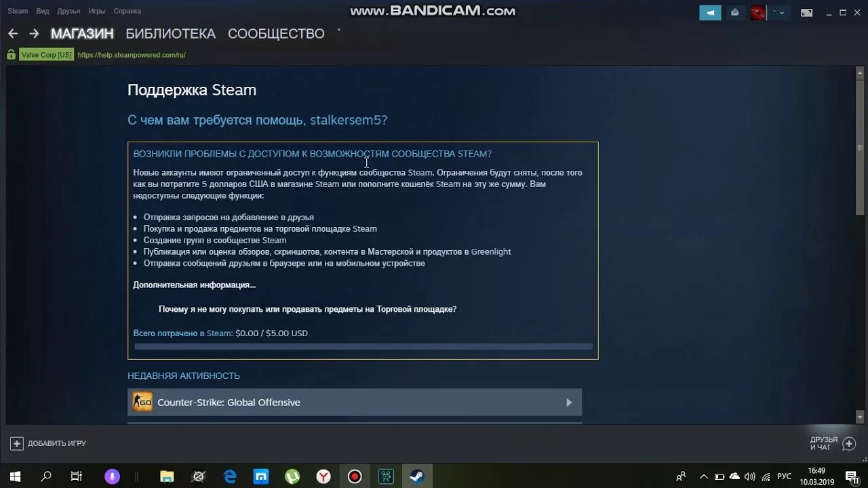Open Counter-Strike: Global Offensive recent activity row
The height and width of the screenshot is (488, 868).
click(x=355, y=402)
